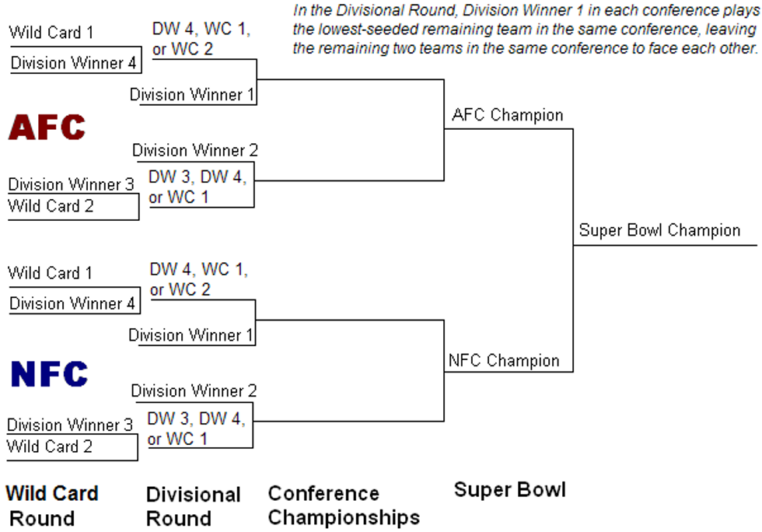Click the Divisional Round heading
The height and width of the screenshot is (532, 762).
pos(194,506)
